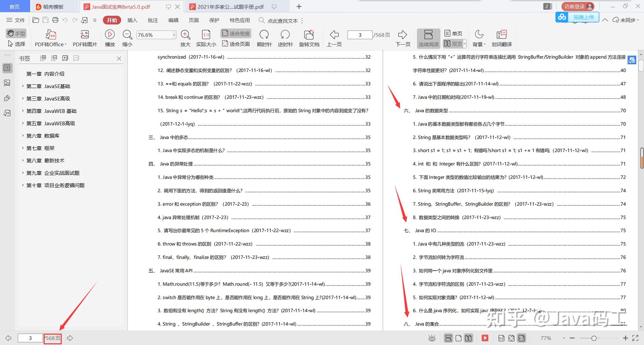Image resolution: width=644 pixels, height=345 pixels.
Task: Open the 背景 background dropdown
Action: (x=479, y=38)
